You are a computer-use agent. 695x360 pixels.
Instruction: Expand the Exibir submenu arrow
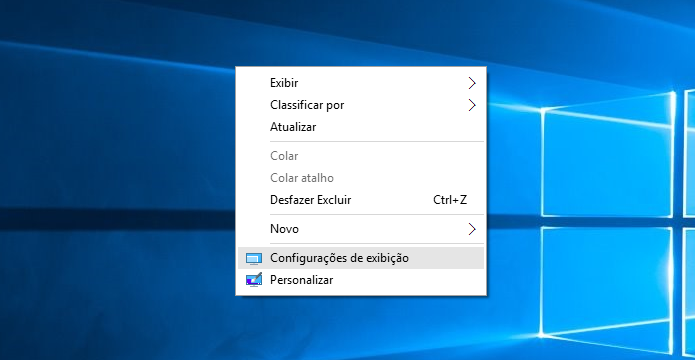(472, 83)
